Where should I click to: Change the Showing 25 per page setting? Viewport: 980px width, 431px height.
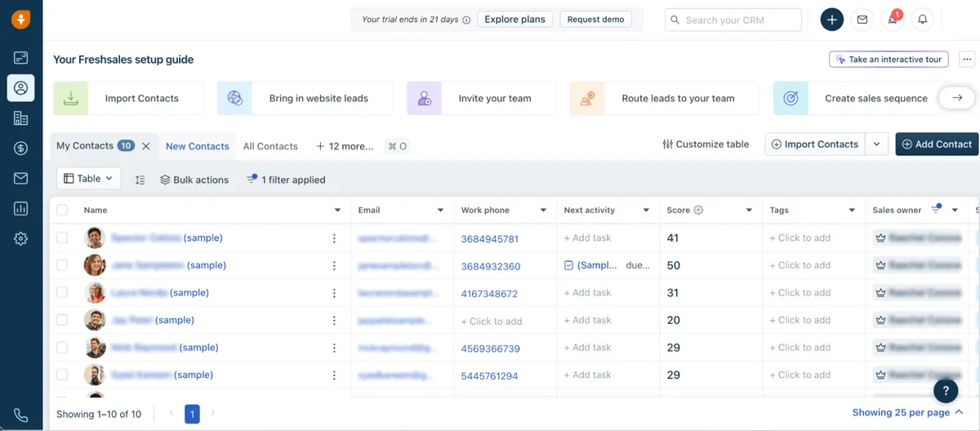click(907, 413)
